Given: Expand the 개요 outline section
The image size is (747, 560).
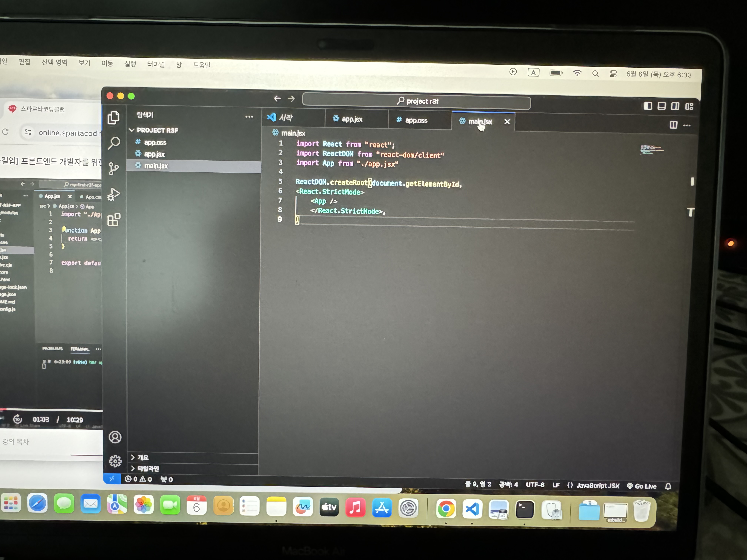Looking at the screenshot, I should [x=140, y=457].
